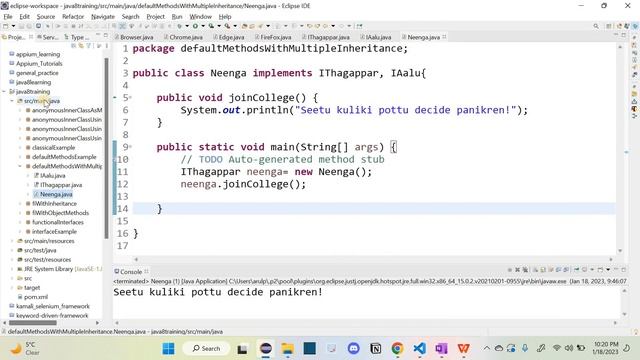Viewport: 640px width, 360px height.
Task: Switch to the FireFox.java editor tab
Action: tap(276, 37)
